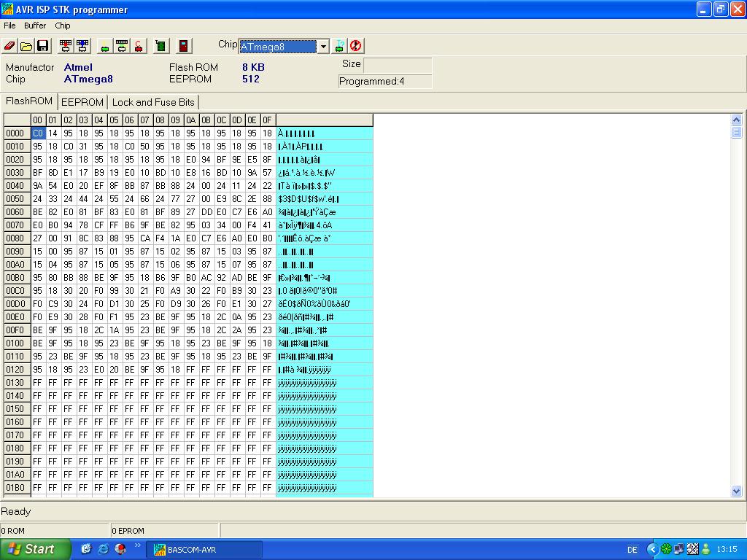Click the BASCOM-AVR taskbar button
Image resolution: width=747 pixels, height=560 pixels.
204,550
